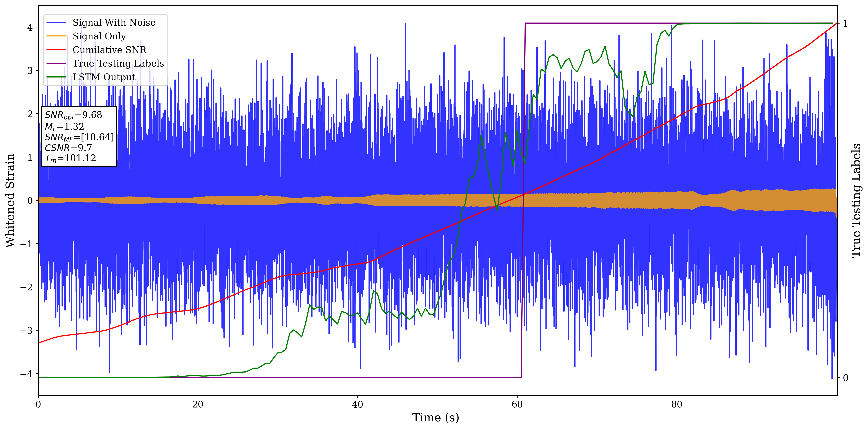Click the red Cumilative SNR legend line
The width and height of the screenshot is (868, 429).
pos(56,50)
